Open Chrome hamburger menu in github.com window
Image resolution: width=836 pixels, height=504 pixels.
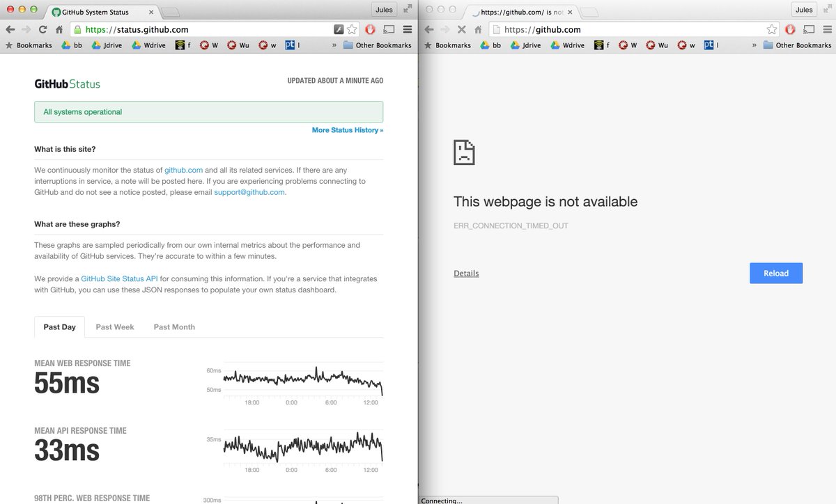(x=826, y=29)
